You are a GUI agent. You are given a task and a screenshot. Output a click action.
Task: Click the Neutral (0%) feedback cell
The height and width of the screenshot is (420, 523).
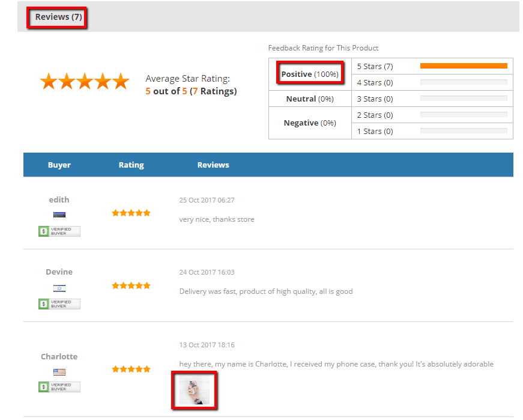click(310, 99)
